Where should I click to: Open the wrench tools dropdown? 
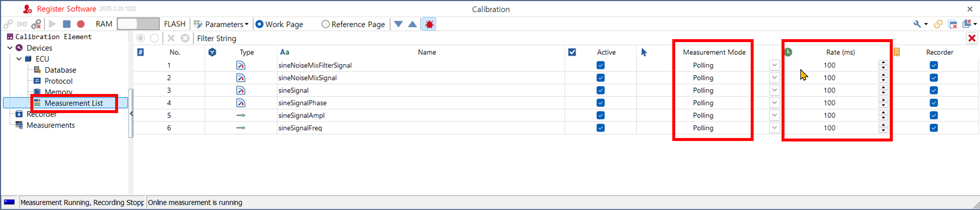[920, 24]
